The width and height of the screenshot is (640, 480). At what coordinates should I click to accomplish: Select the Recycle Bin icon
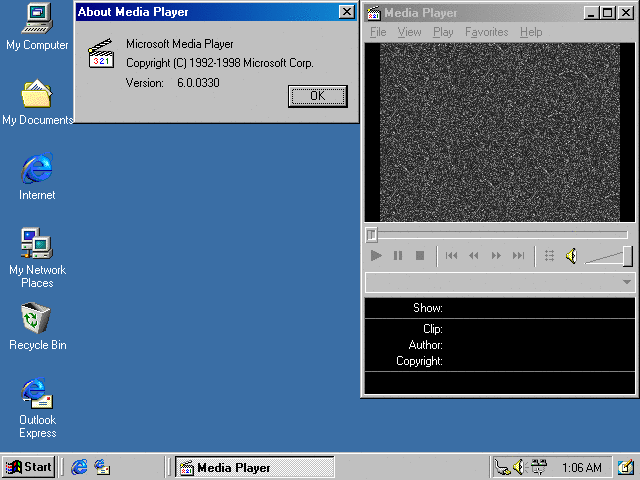pos(37,327)
